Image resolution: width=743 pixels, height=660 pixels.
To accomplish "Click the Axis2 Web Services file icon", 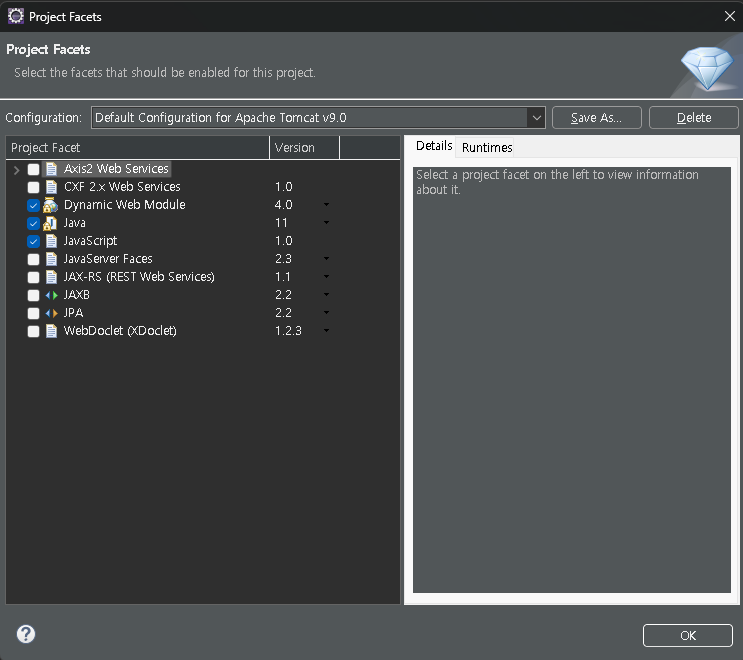I will [51, 169].
